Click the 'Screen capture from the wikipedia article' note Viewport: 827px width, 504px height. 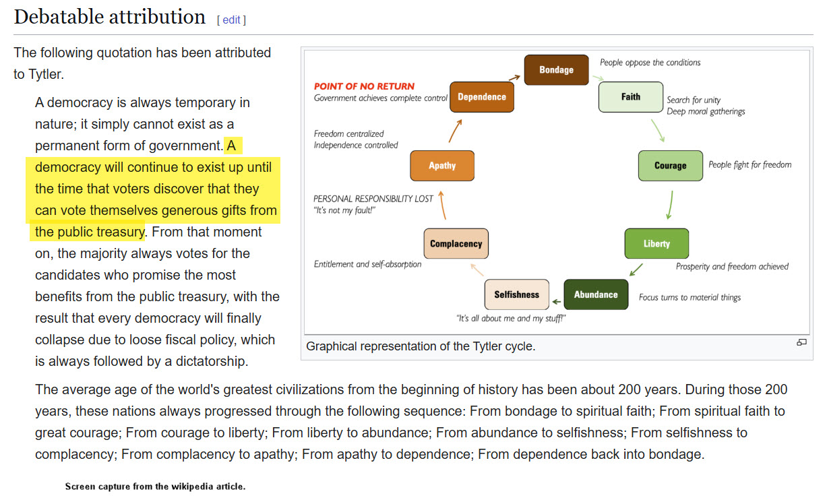pos(155,486)
